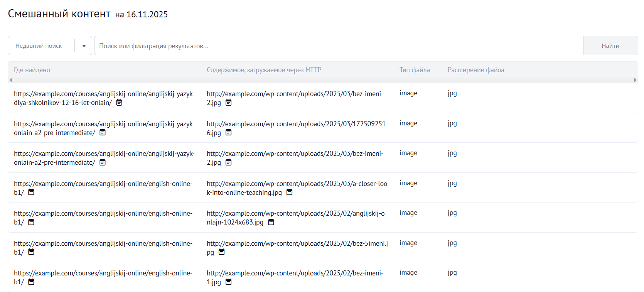Click the jpg extension cell in the bez-5imeni row
The width and height of the screenshot is (644, 292).
click(x=452, y=243)
